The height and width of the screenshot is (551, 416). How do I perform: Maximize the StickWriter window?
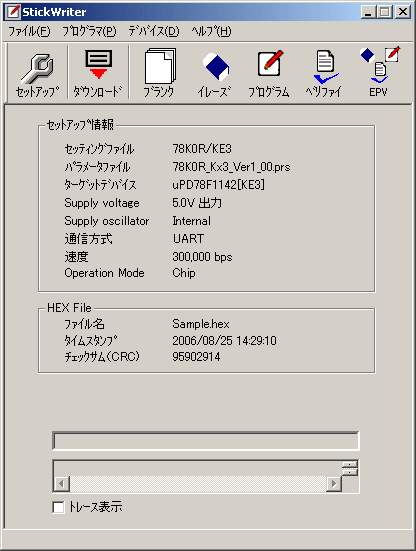(x=385, y=12)
